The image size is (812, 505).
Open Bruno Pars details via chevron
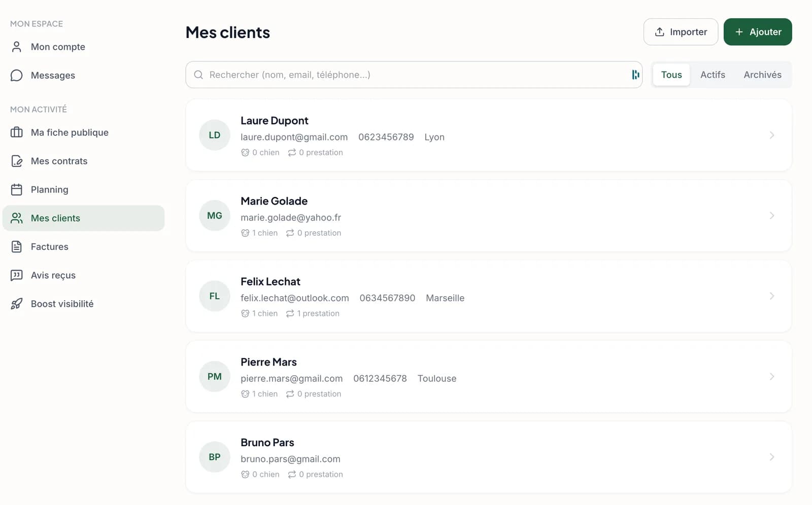click(771, 457)
